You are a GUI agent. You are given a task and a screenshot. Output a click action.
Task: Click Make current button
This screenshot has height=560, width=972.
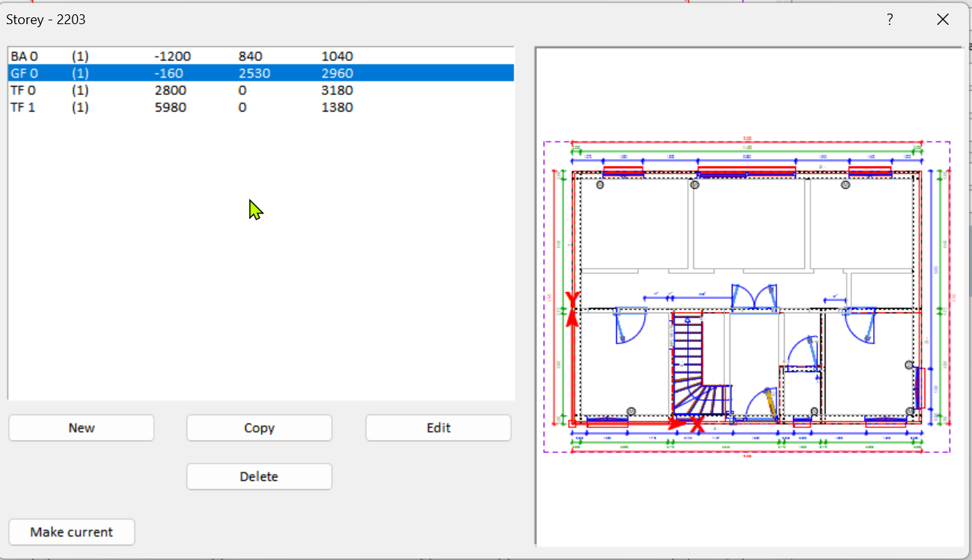(72, 532)
